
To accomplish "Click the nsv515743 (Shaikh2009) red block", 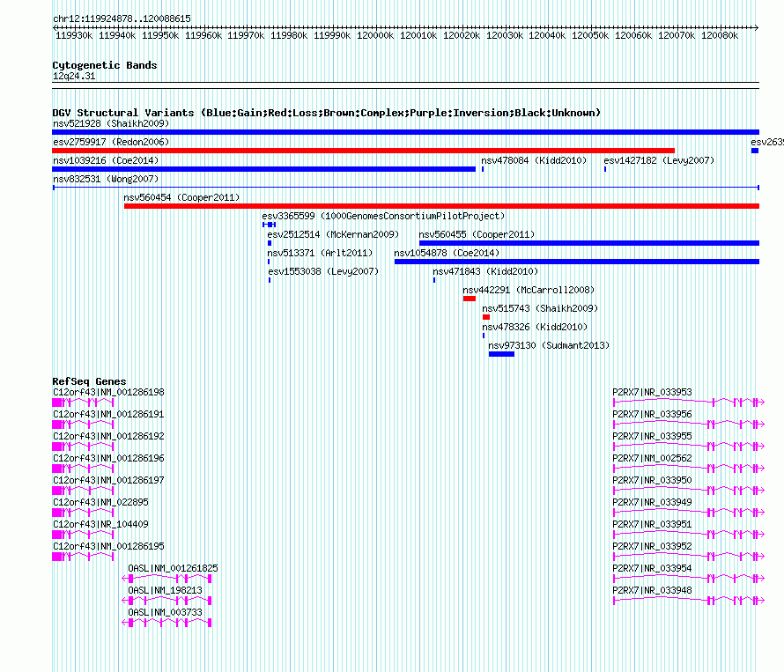I will point(486,317).
